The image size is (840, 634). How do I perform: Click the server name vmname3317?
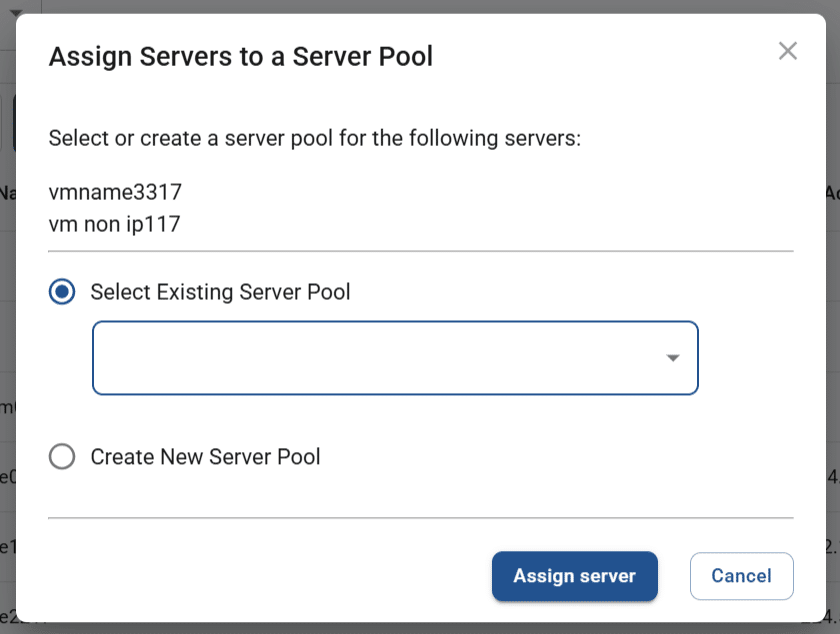click(115, 191)
